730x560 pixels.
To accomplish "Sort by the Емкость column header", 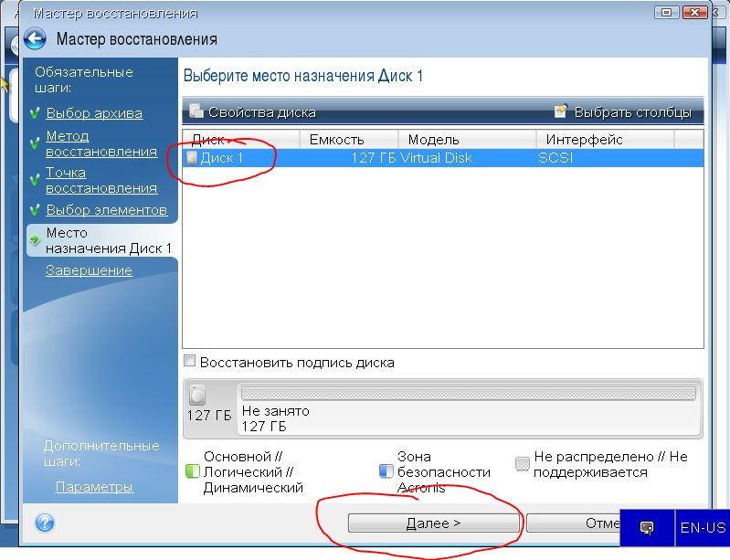I will (x=347, y=140).
